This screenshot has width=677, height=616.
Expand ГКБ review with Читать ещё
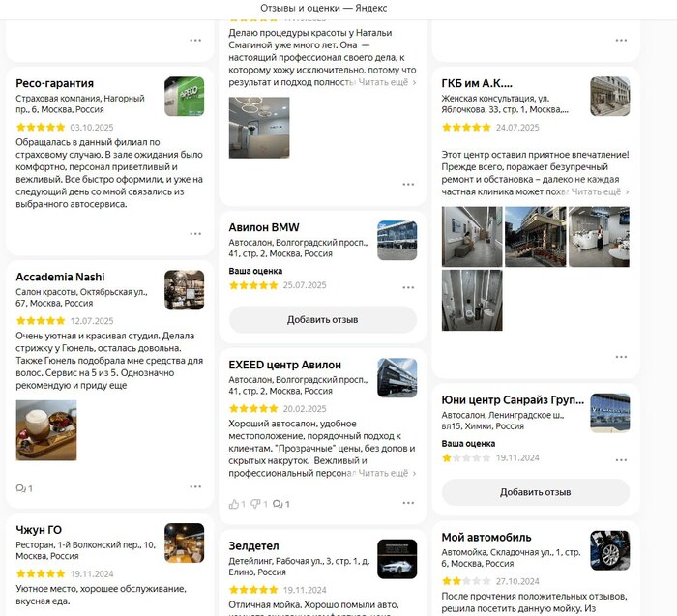coord(600,191)
